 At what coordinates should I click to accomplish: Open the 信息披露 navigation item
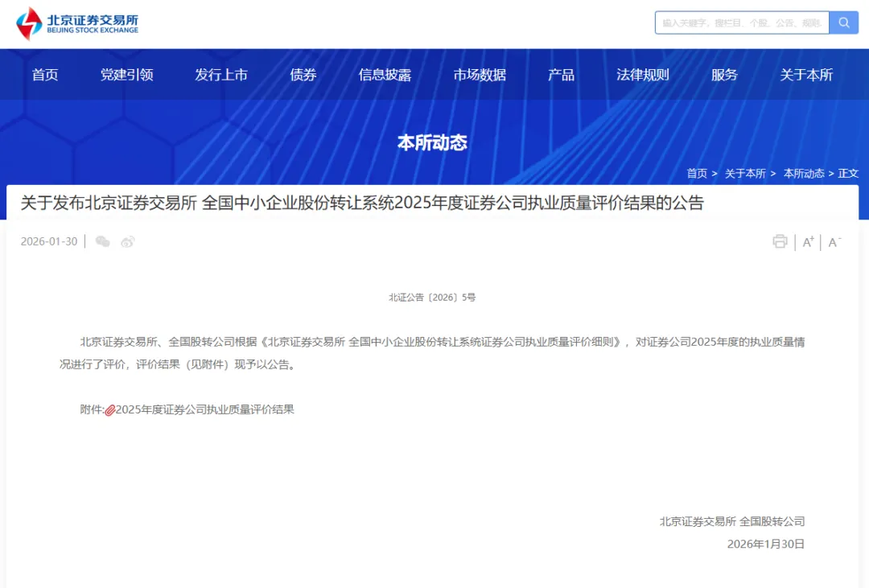coord(385,75)
